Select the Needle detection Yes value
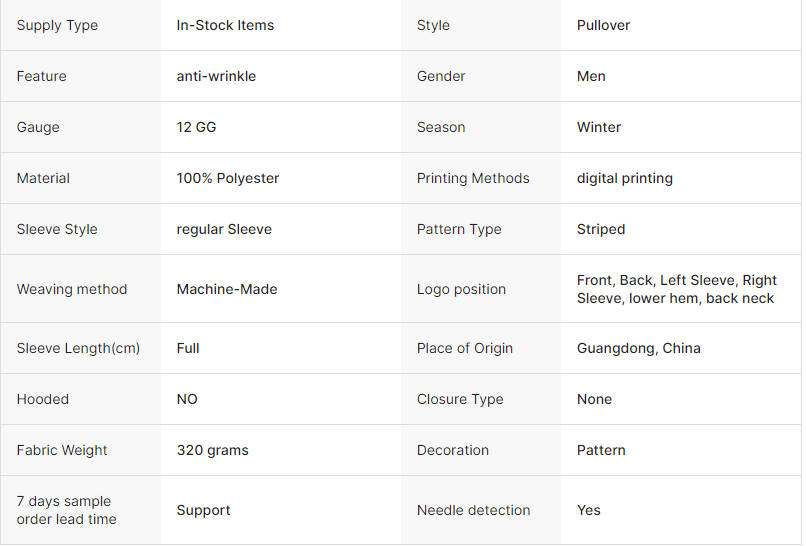Screen dimensions: 806x546 589,510
